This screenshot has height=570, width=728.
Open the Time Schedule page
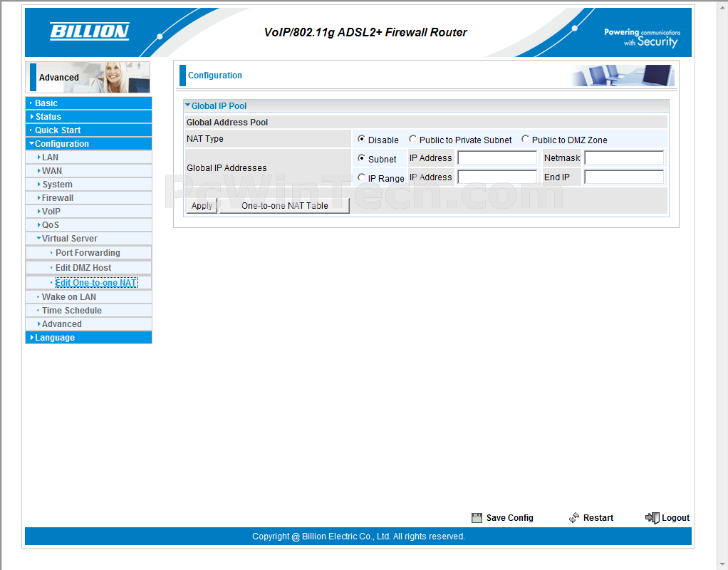coord(71,311)
